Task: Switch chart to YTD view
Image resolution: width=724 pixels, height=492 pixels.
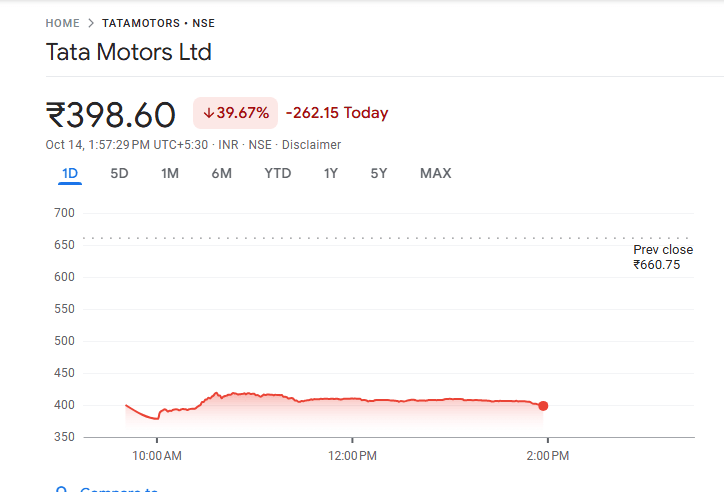Action: pos(277,173)
